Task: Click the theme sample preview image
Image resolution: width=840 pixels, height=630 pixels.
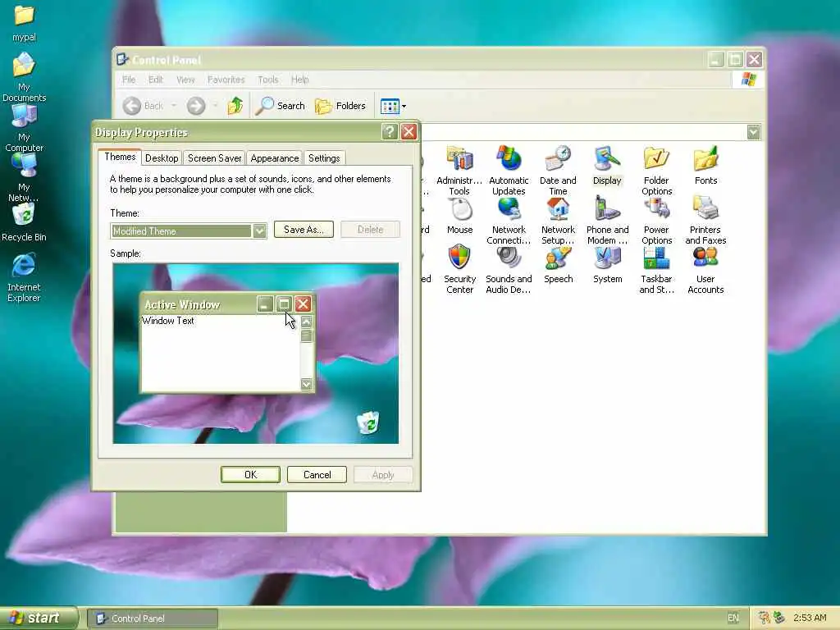Action: click(x=256, y=354)
